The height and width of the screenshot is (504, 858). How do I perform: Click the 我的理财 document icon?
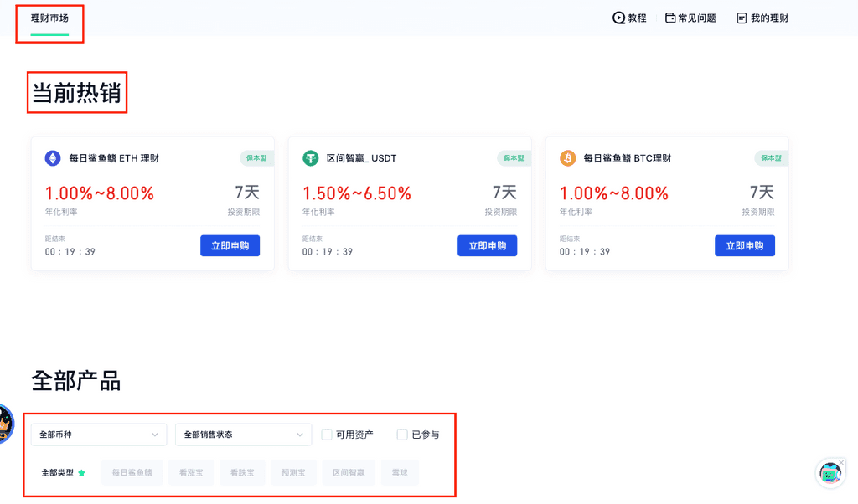coord(742,18)
